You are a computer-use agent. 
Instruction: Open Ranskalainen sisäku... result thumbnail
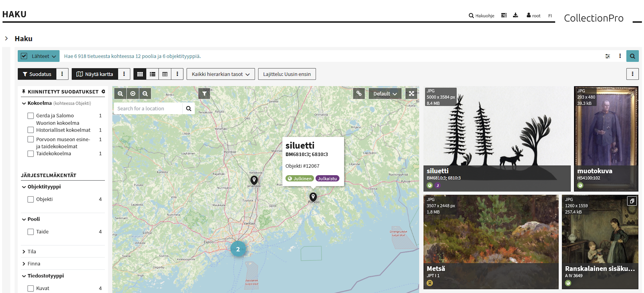[600, 242]
